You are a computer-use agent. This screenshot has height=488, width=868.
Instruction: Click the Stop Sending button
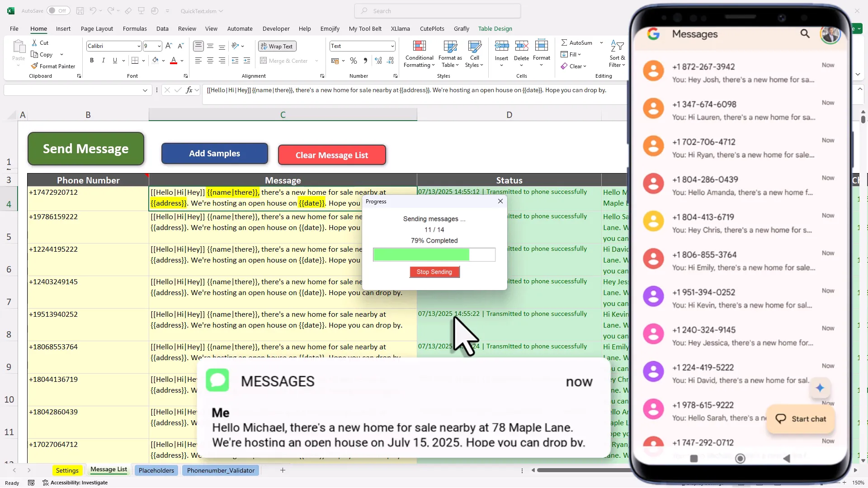coord(434,272)
